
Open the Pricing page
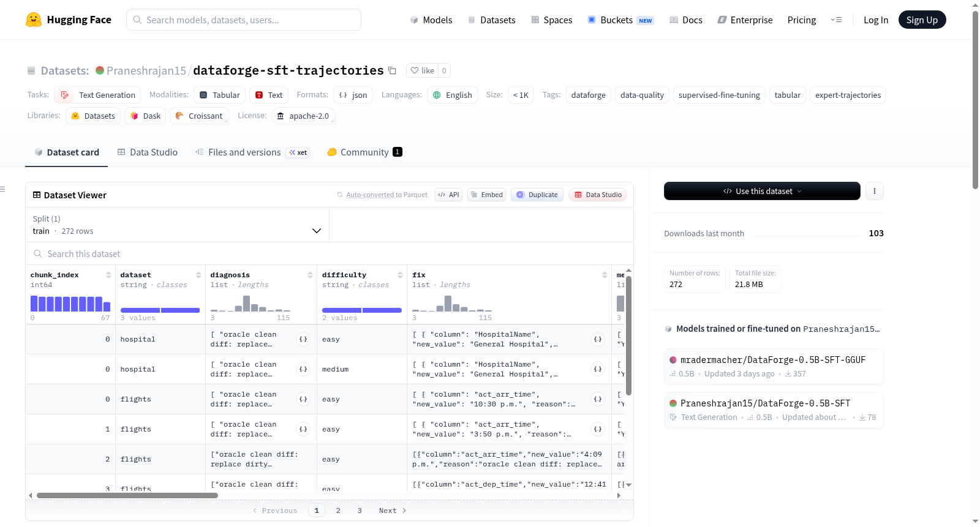click(x=802, y=20)
